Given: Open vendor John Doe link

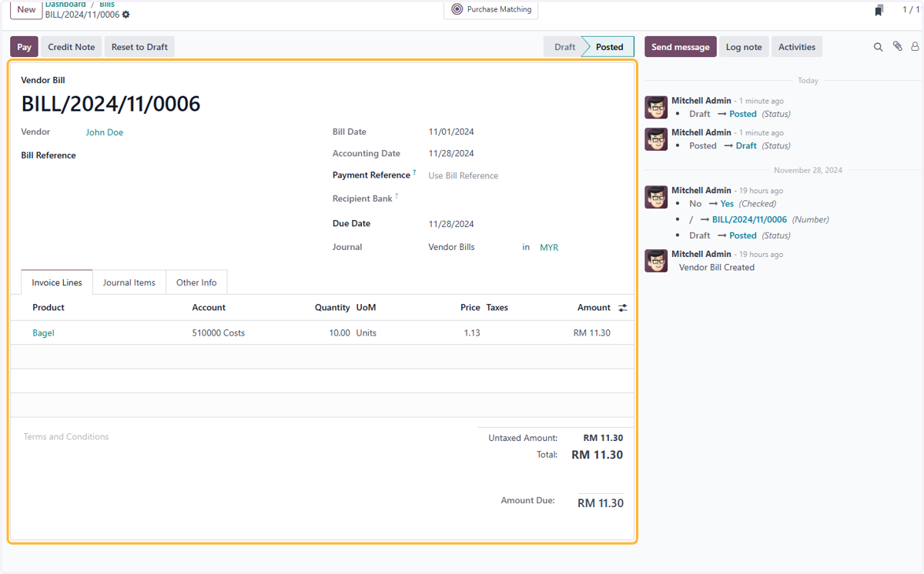Looking at the screenshot, I should coord(105,132).
